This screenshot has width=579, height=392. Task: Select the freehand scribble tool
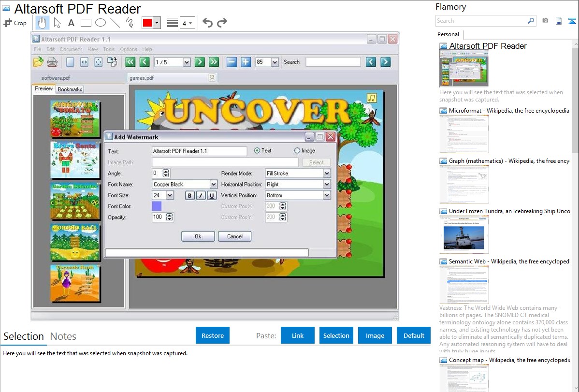tap(130, 23)
